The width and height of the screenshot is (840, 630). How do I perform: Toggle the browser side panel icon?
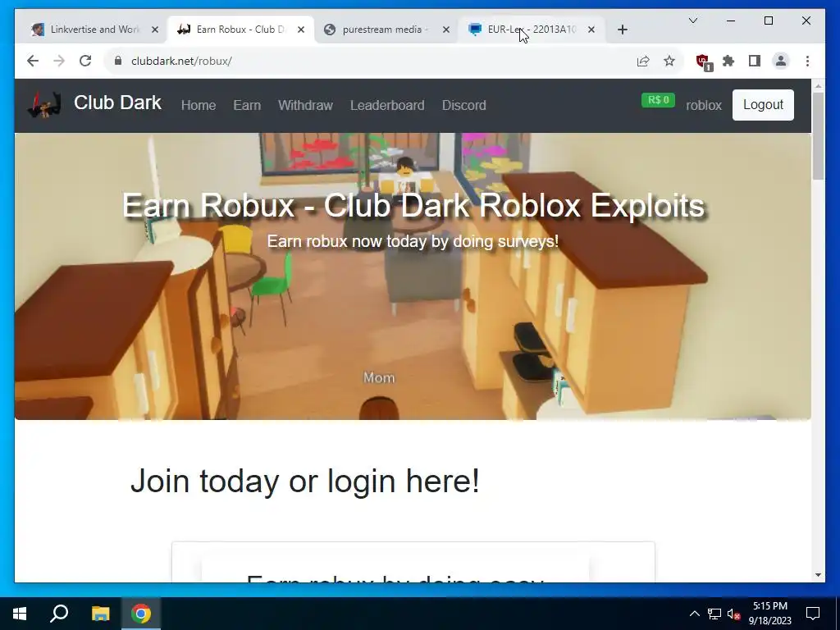coord(755,61)
